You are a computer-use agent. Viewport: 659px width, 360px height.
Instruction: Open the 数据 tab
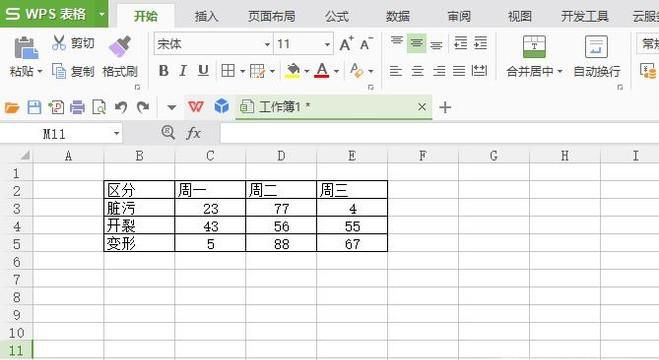point(398,16)
